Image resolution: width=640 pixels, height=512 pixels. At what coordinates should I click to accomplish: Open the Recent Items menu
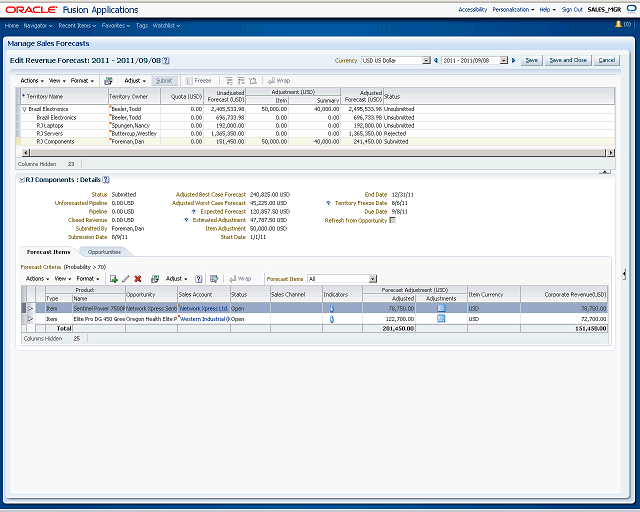point(77,26)
